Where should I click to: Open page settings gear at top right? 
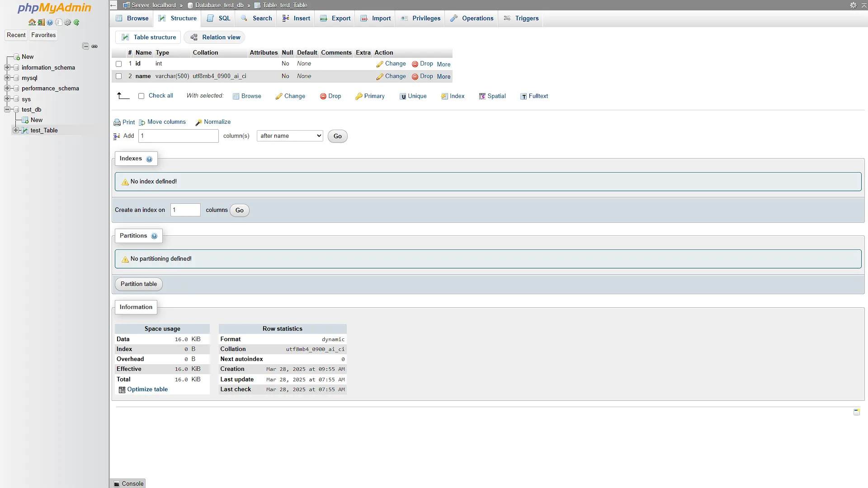pyautogui.click(x=853, y=5)
